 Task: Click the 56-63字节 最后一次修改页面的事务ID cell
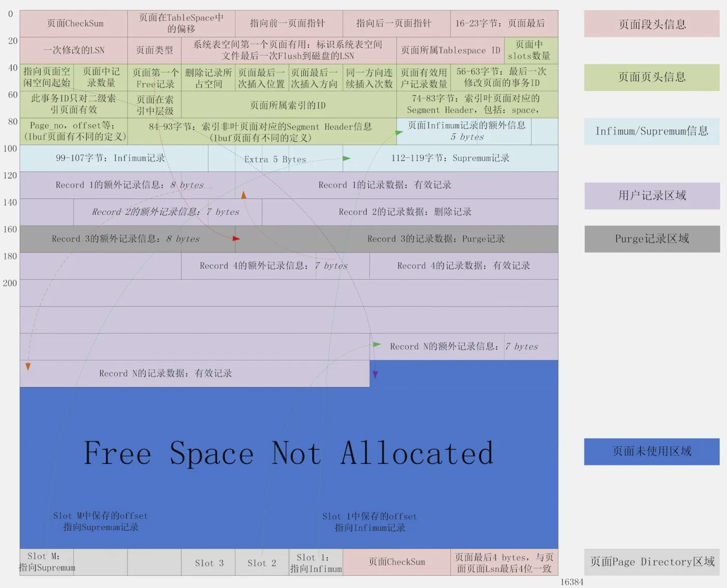(504, 77)
